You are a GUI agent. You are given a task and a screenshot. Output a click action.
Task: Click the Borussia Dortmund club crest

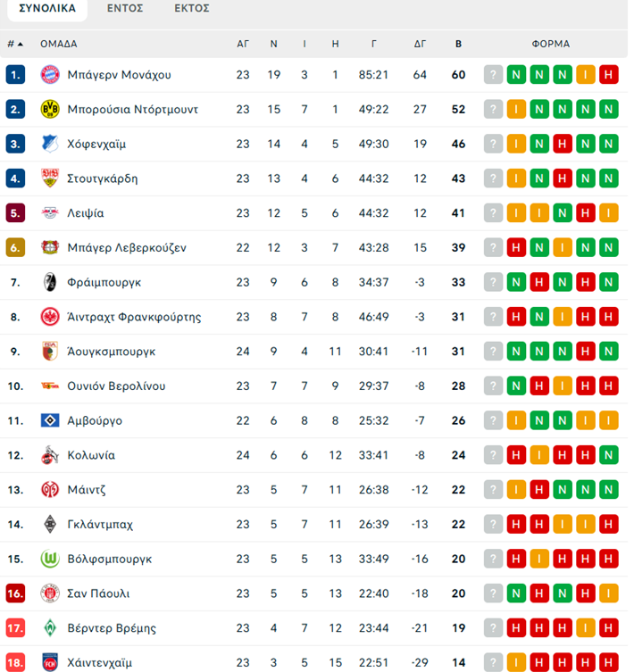point(49,110)
